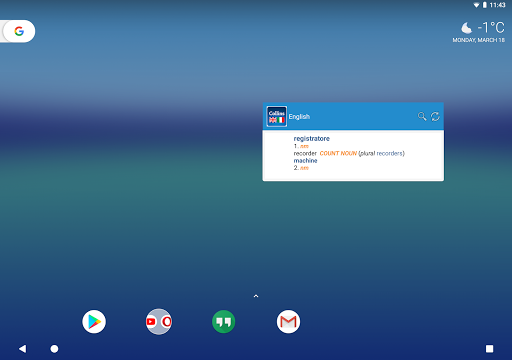Open the YouTube and Opera folder
Screen dimensions: 512x360
159,322
